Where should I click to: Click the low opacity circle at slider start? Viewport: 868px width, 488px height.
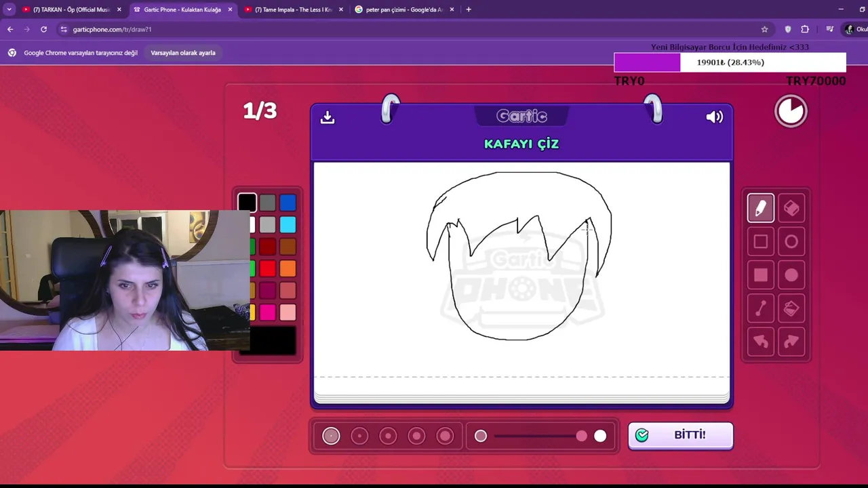tap(481, 436)
